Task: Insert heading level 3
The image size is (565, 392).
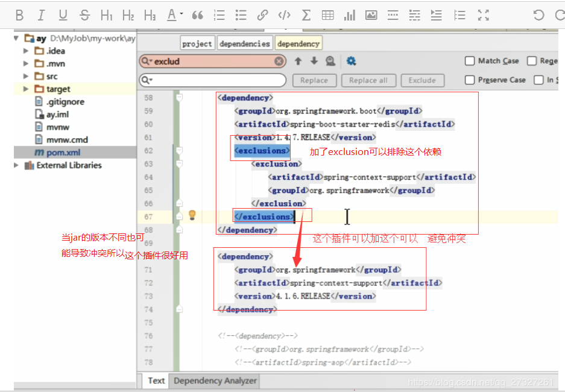Action: pos(150,15)
